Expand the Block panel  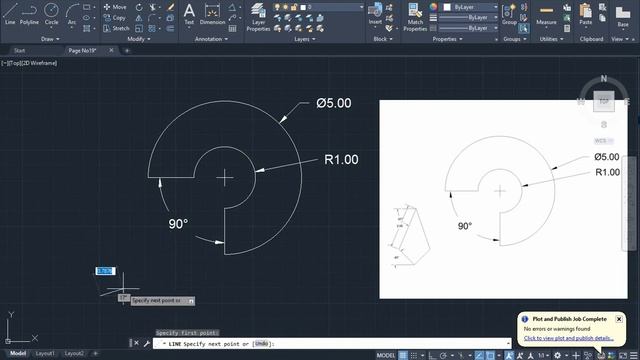point(383,39)
